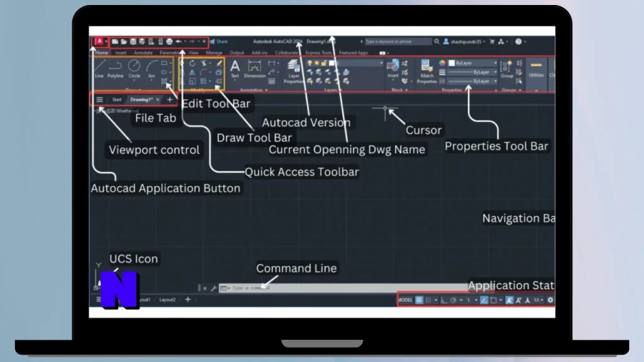Viewport: 644px width, 362px height.
Task: Open the View ribbon tab
Action: click(194, 53)
